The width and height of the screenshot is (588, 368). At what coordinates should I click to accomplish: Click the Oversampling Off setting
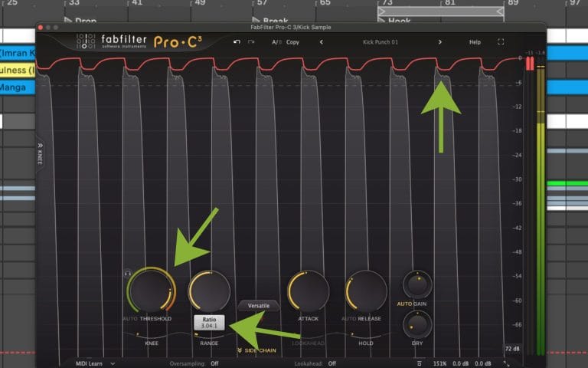coord(214,363)
